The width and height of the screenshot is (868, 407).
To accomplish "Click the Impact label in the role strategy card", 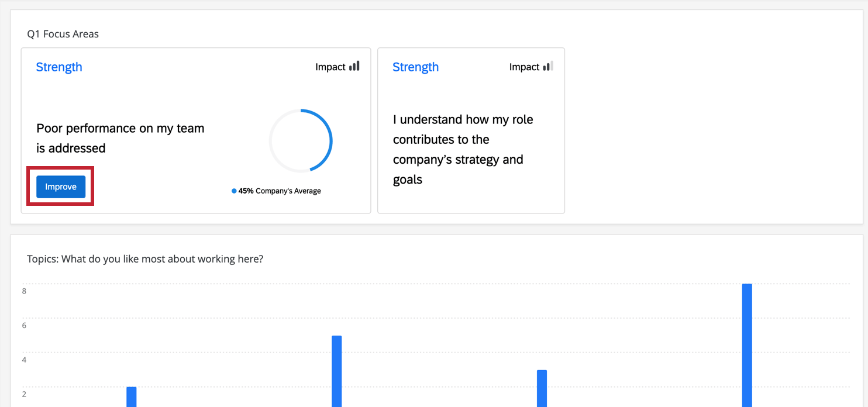I will (x=524, y=67).
